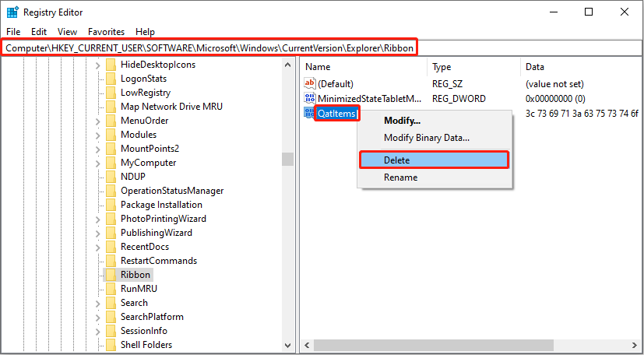The image size is (644, 355).
Task: Open the File menu
Action: pyautogui.click(x=13, y=32)
